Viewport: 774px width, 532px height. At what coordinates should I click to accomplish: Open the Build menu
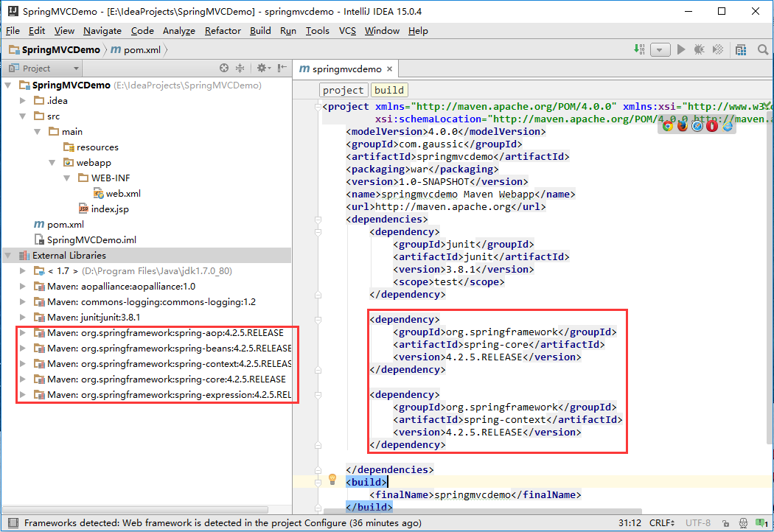pos(260,31)
